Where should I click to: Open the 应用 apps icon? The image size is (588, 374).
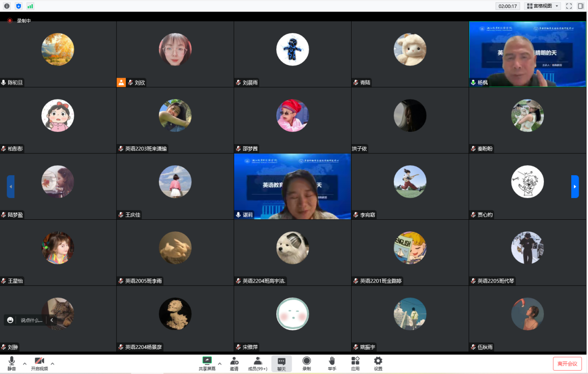pos(355,363)
